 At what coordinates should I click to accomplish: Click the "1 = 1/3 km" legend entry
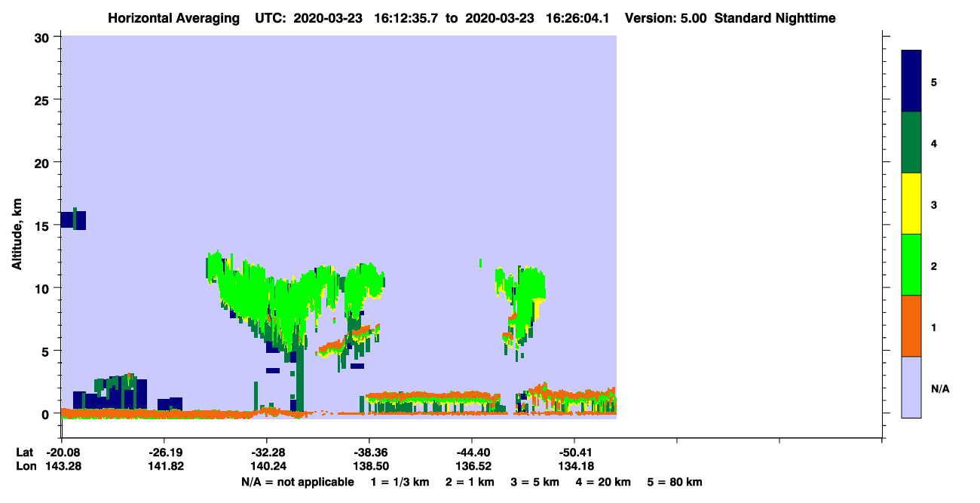pyautogui.click(x=400, y=482)
